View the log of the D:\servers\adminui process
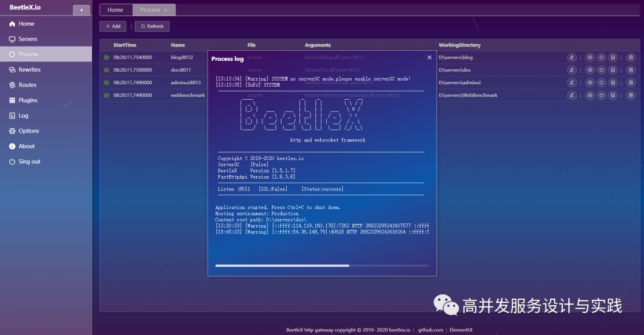Image resolution: width=644 pixels, height=335 pixels. click(613, 83)
